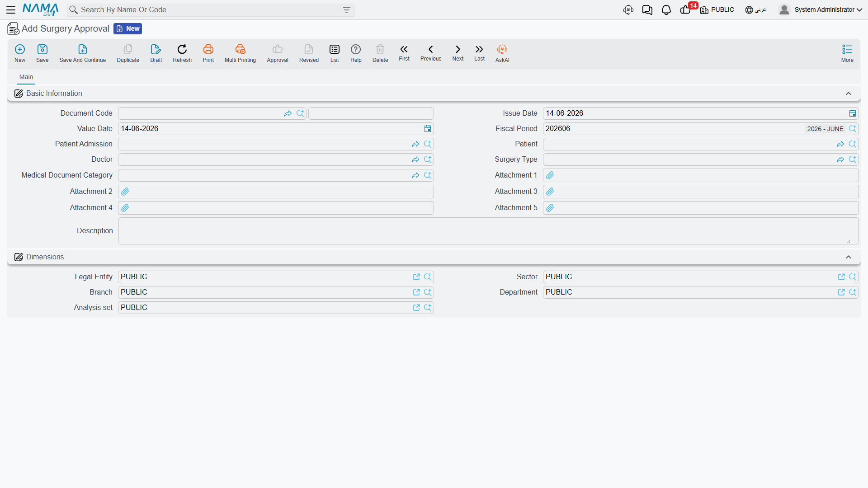
Task: Navigate to Surgery Type record arrow
Action: pos(840,160)
